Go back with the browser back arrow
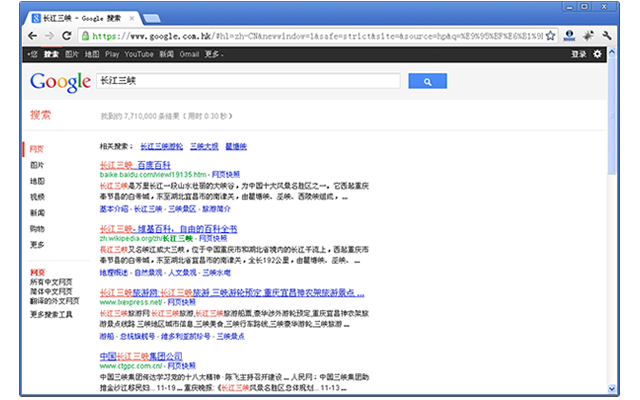Screen dimensions: 640x400 (33, 36)
